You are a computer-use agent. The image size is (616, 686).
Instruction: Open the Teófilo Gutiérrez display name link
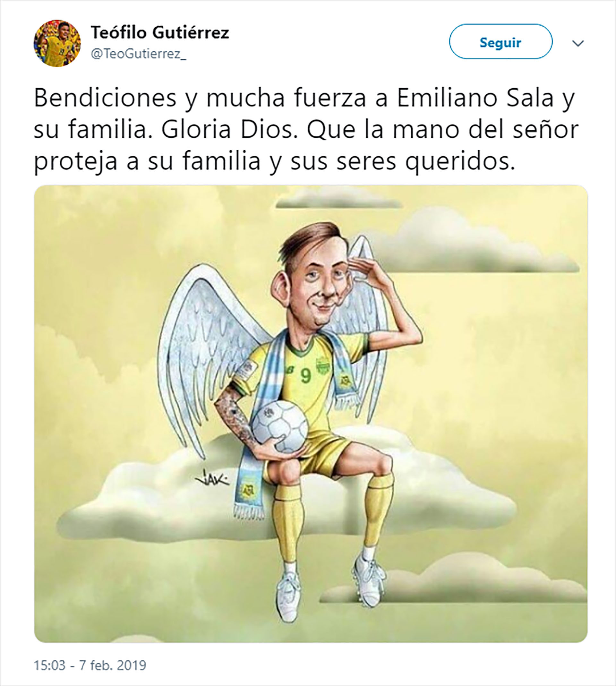(160, 33)
